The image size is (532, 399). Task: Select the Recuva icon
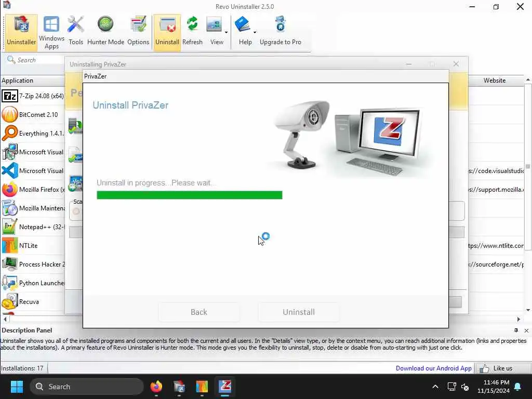point(9,302)
